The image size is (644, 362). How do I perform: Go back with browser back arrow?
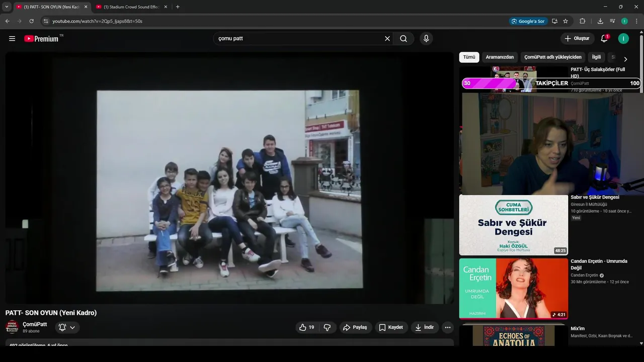point(8,21)
